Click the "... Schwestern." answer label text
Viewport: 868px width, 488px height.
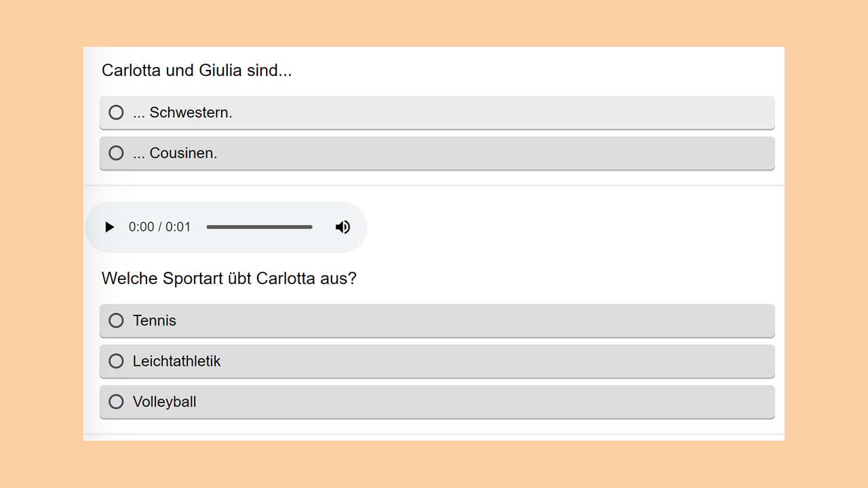coord(182,113)
